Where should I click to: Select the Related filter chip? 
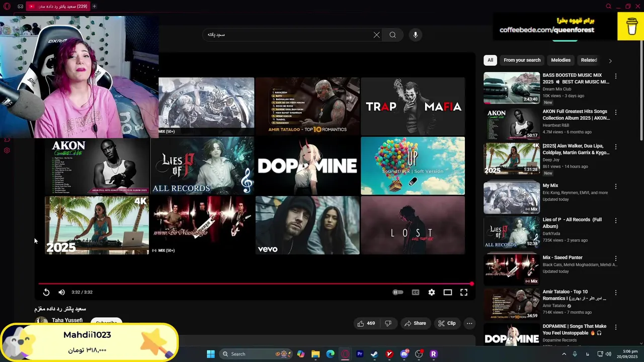pos(589,60)
